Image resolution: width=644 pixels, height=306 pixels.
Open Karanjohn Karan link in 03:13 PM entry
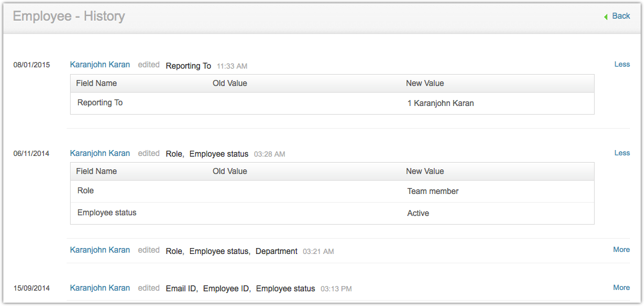tap(100, 288)
